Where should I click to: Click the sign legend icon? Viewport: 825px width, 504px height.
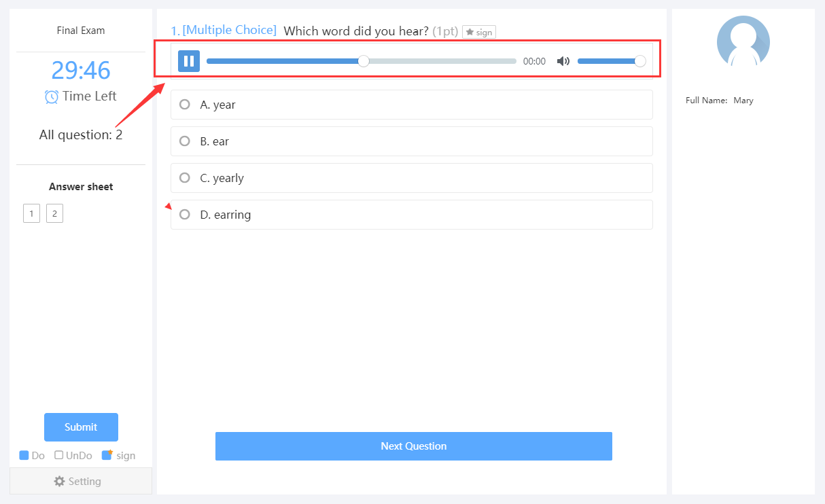click(107, 455)
